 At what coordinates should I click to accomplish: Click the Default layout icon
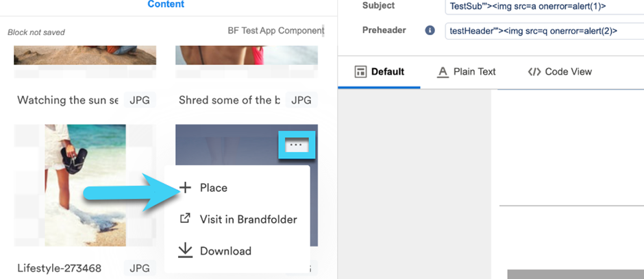pyautogui.click(x=360, y=72)
